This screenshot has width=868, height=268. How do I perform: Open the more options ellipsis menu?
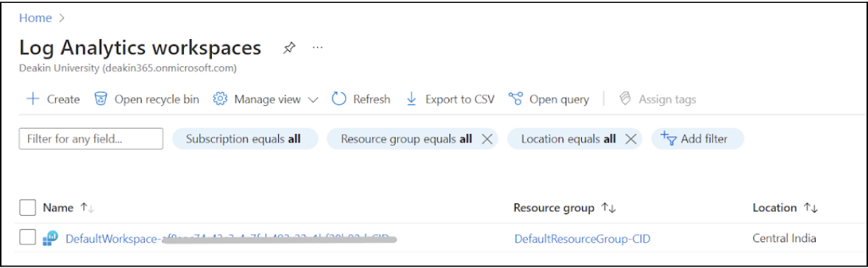point(317,48)
